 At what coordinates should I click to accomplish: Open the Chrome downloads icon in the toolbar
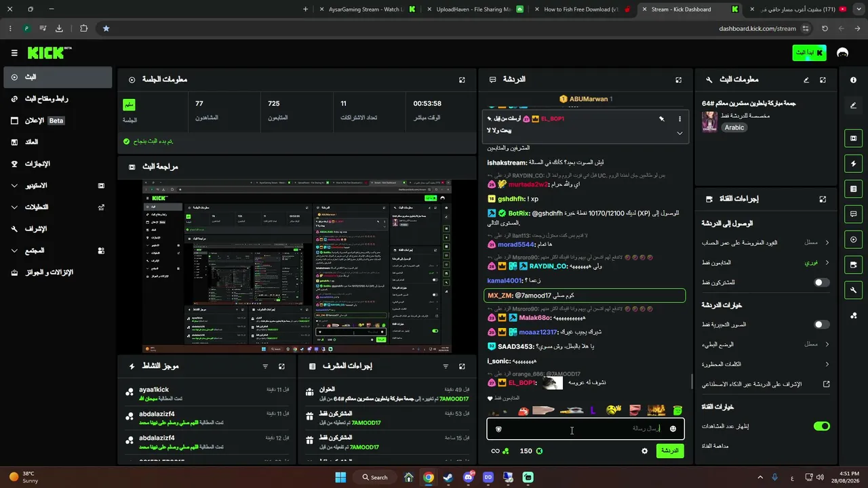59,28
